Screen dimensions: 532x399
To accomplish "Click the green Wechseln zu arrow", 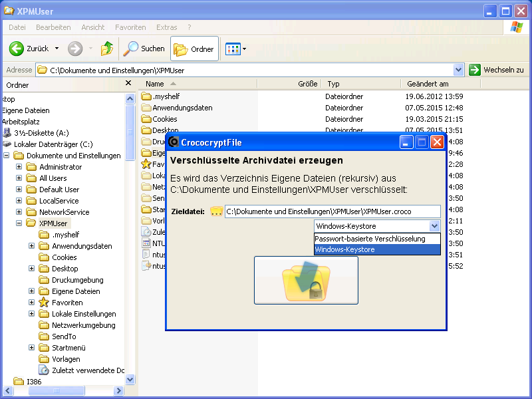I will 475,70.
